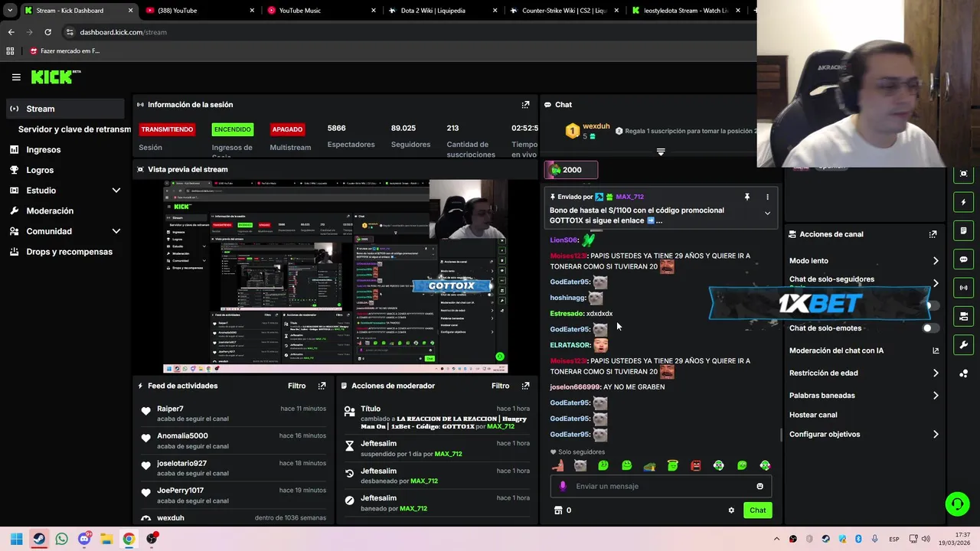This screenshot has height=551, width=980.
Task: Unpin the pinned chat message
Action: tap(746, 197)
